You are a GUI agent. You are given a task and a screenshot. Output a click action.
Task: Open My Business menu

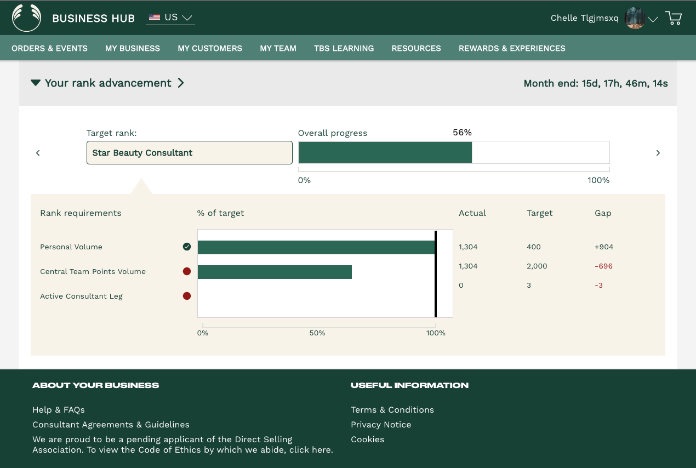coord(132,48)
